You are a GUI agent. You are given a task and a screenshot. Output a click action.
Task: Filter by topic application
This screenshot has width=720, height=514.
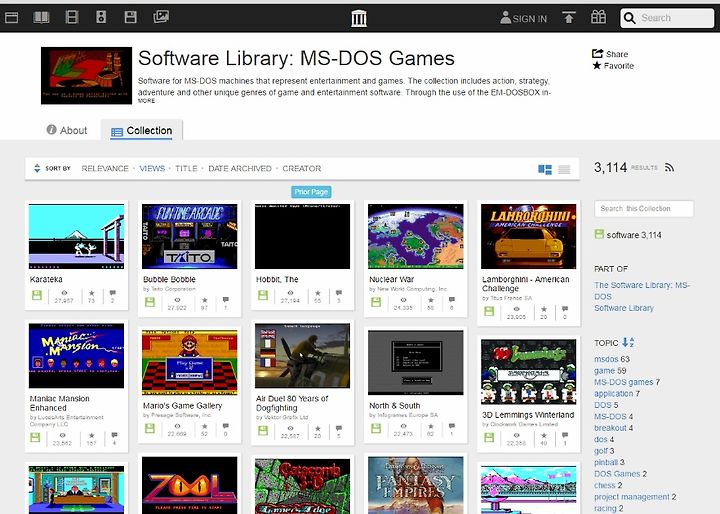pyautogui.click(x=613, y=393)
